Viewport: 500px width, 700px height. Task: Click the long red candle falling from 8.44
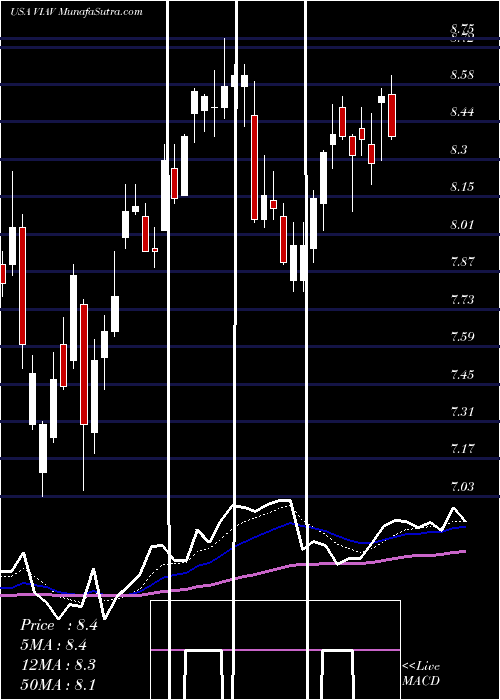point(254,167)
